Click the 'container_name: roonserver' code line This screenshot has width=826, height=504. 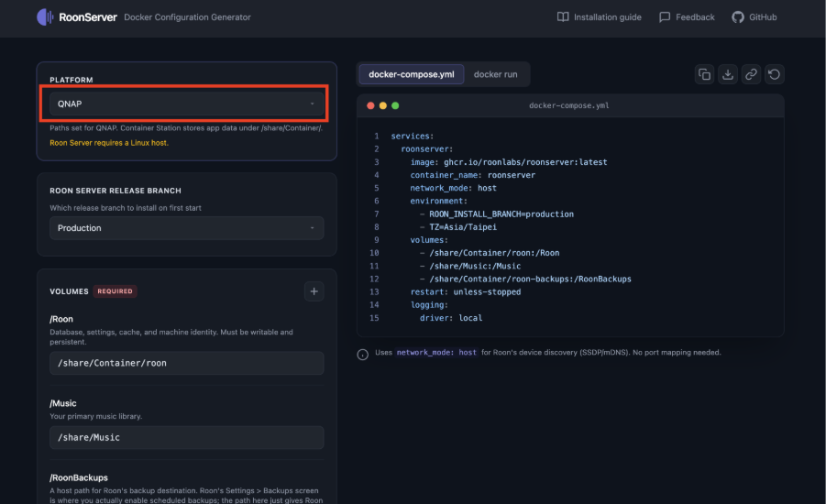tap(472, 175)
